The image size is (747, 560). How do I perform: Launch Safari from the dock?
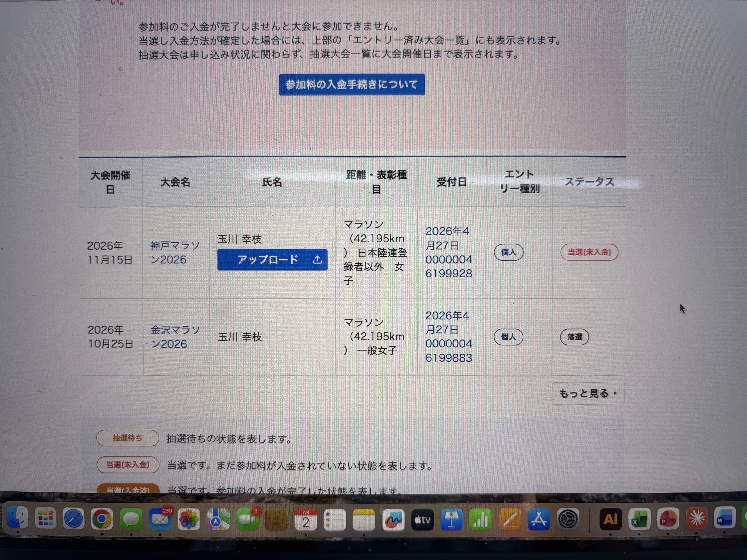pyautogui.click(x=74, y=519)
